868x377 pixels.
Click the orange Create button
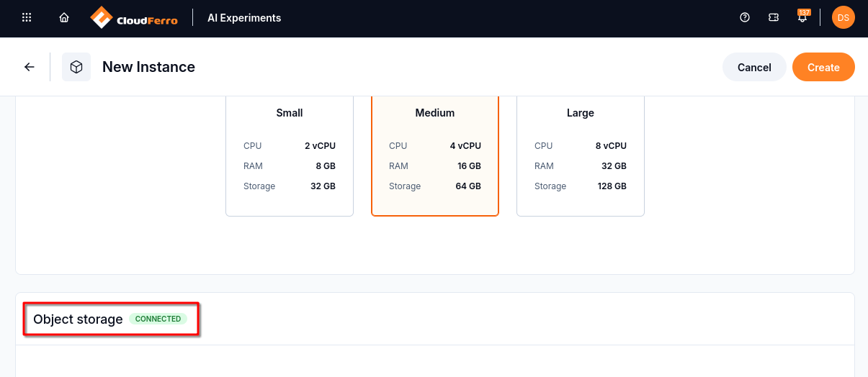point(823,67)
